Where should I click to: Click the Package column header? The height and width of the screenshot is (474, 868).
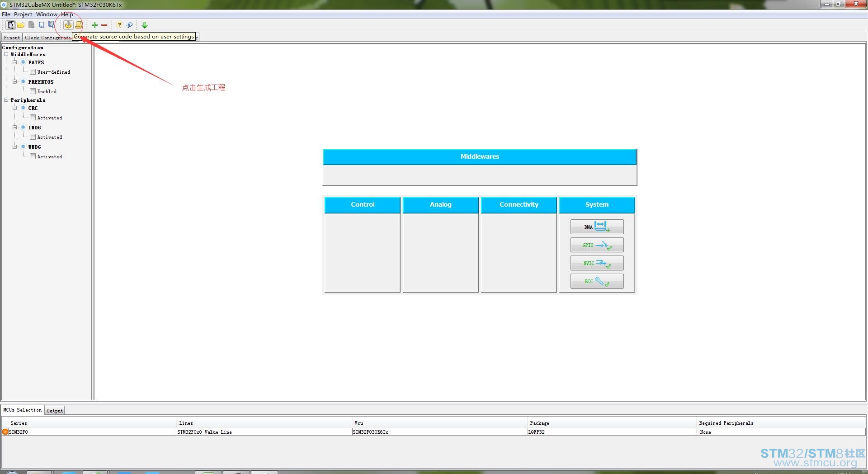612,423
